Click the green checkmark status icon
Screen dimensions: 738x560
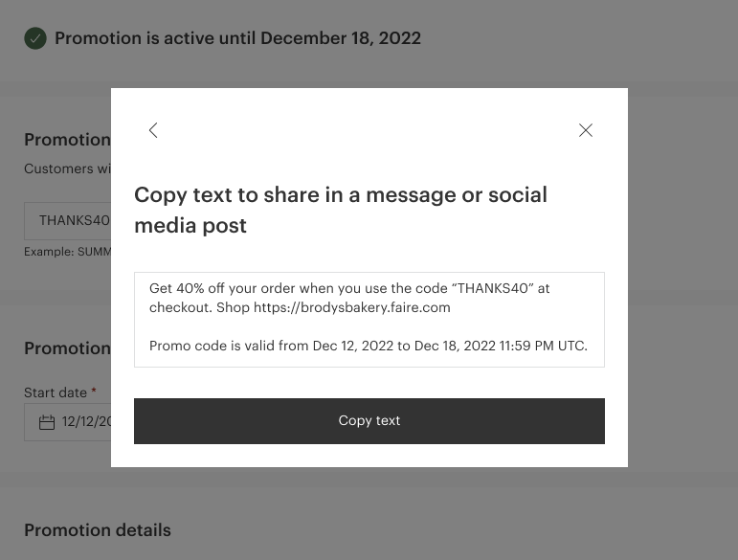pos(35,38)
